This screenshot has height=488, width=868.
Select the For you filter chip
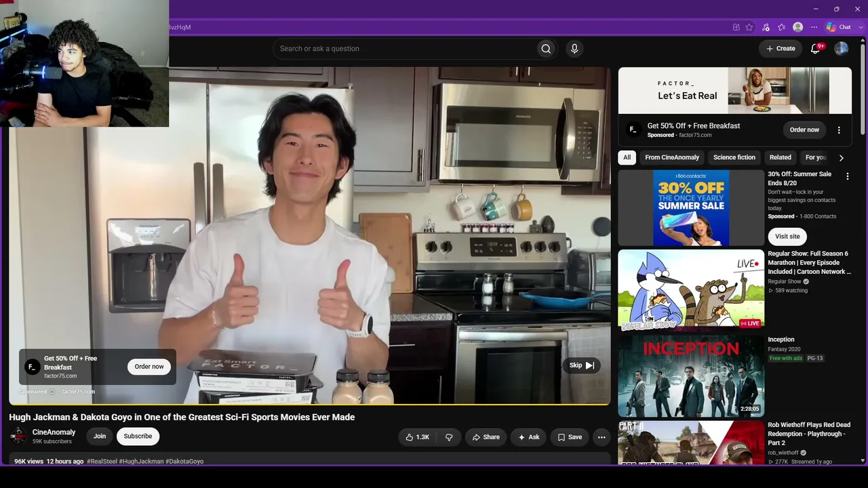coord(816,157)
